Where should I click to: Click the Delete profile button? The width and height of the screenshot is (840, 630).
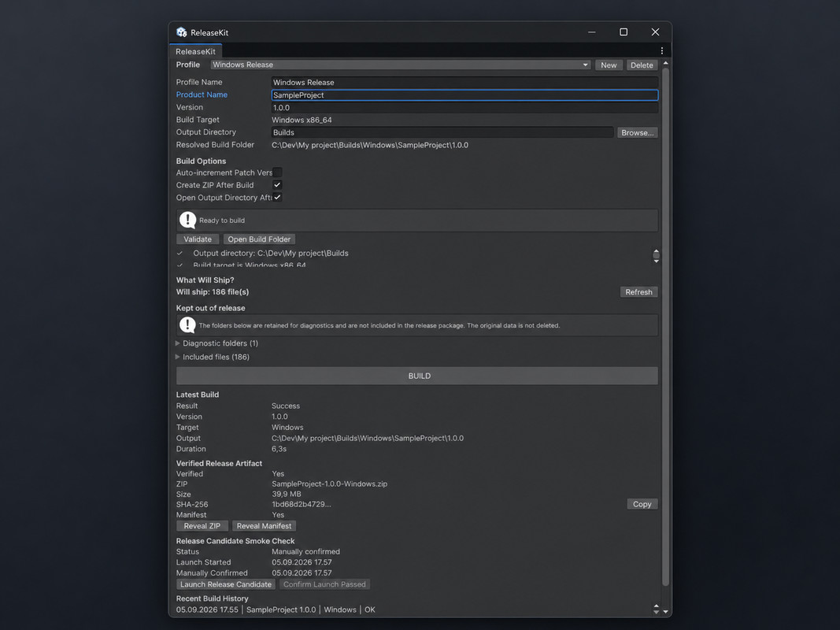[642, 65]
